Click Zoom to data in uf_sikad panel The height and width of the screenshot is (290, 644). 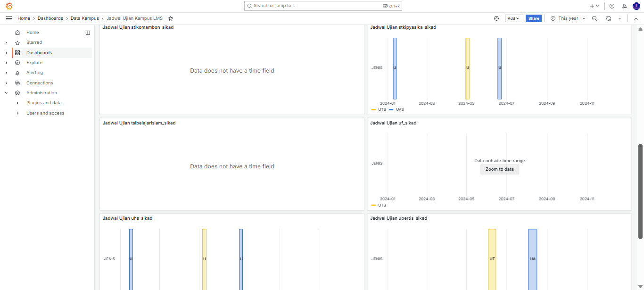click(x=499, y=169)
